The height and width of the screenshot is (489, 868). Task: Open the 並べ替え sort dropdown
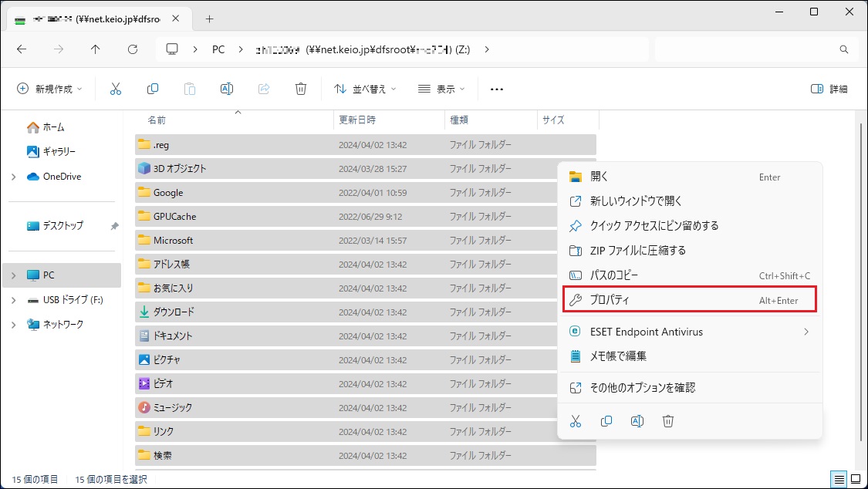[x=365, y=89]
